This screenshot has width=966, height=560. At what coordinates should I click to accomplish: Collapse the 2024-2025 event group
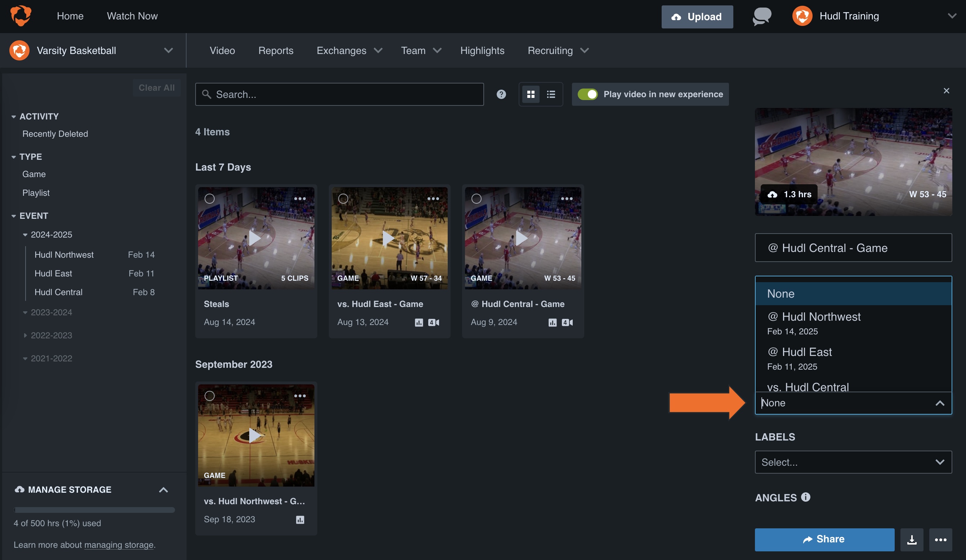pos(25,234)
